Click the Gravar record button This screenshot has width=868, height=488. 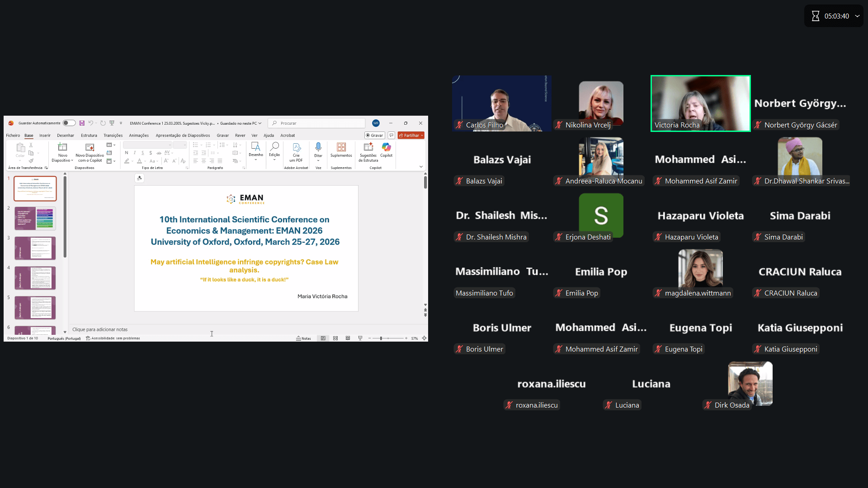pyautogui.click(x=374, y=136)
